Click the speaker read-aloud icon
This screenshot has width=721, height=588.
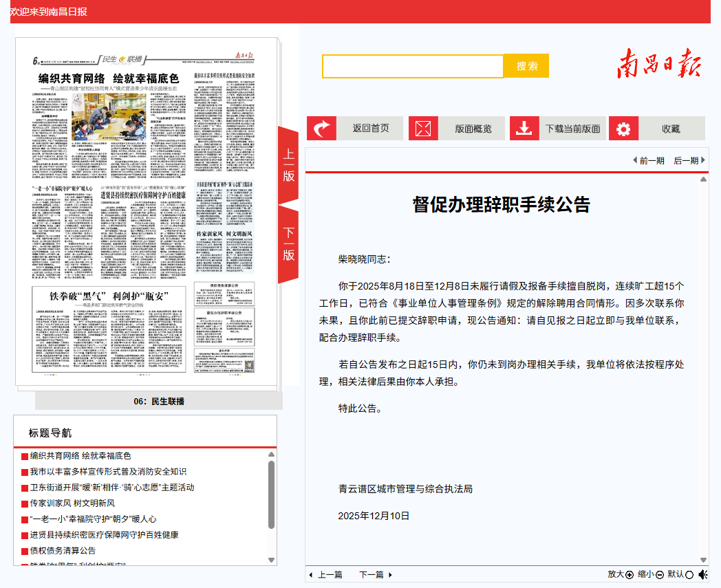coord(702,574)
